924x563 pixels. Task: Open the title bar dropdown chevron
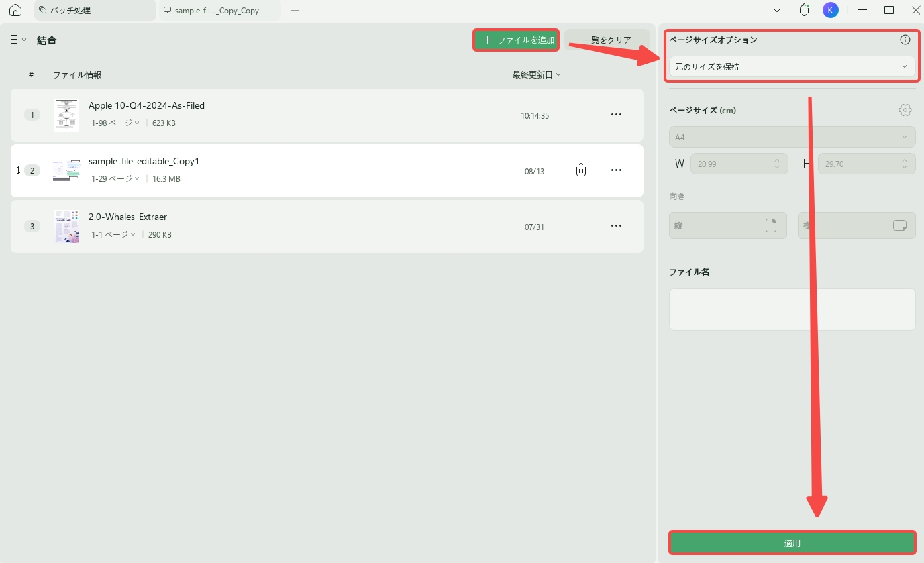tap(777, 10)
